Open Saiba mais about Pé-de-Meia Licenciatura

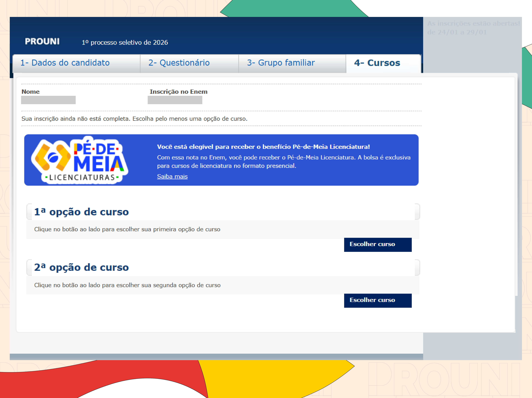tap(172, 176)
